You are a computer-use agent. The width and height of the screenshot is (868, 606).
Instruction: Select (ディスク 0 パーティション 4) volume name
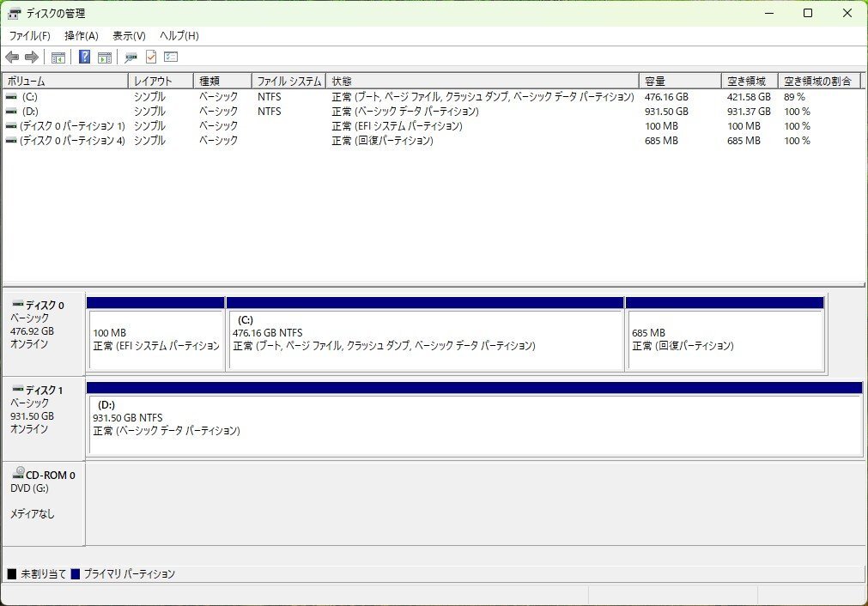click(72, 141)
